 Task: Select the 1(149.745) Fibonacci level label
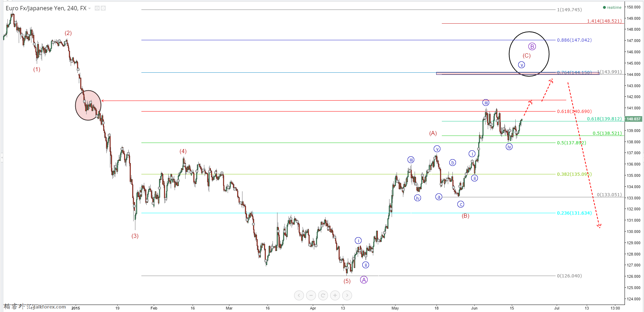[569, 10]
